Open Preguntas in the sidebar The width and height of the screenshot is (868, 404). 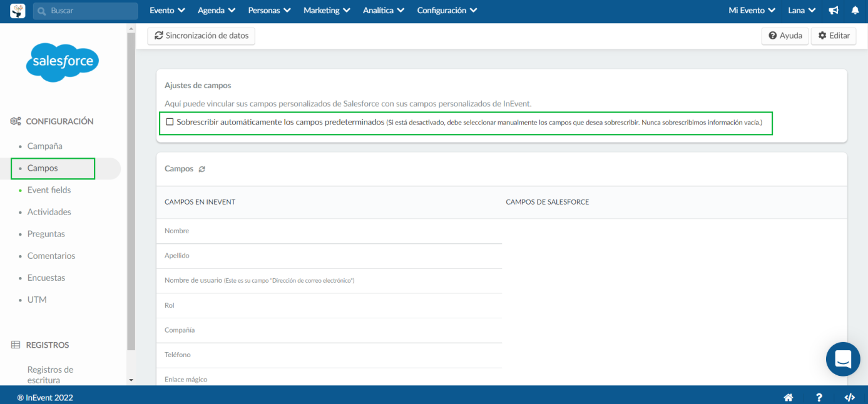[x=46, y=234]
